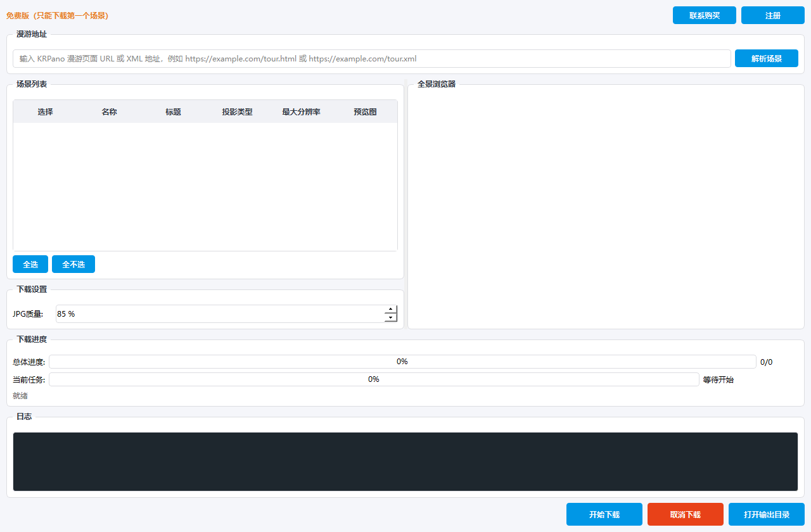
Task: Select the 投影类型 column header
Action: tap(237, 111)
